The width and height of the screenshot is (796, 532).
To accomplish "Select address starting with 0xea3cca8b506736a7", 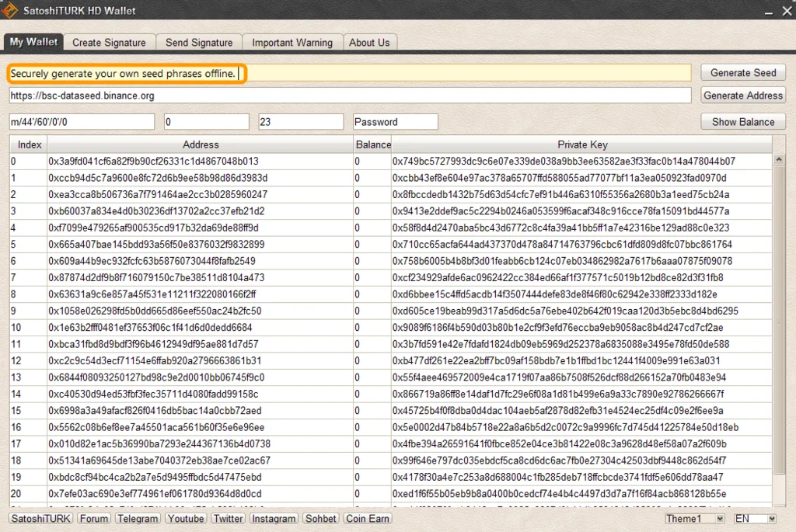I will point(158,195).
